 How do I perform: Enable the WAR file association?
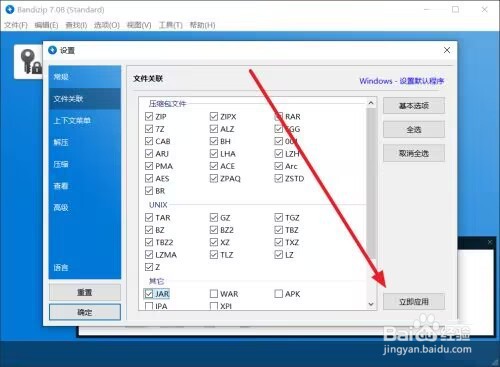pos(214,294)
